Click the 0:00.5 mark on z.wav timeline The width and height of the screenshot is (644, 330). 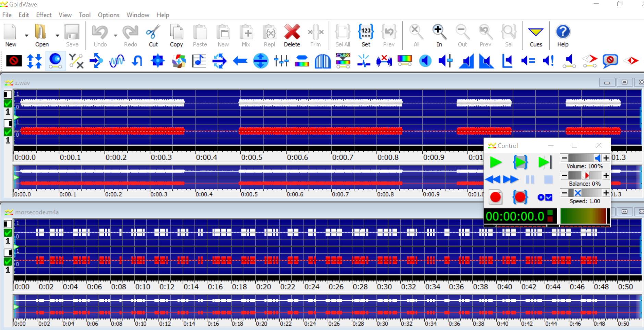pyautogui.click(x=252, y=157)
